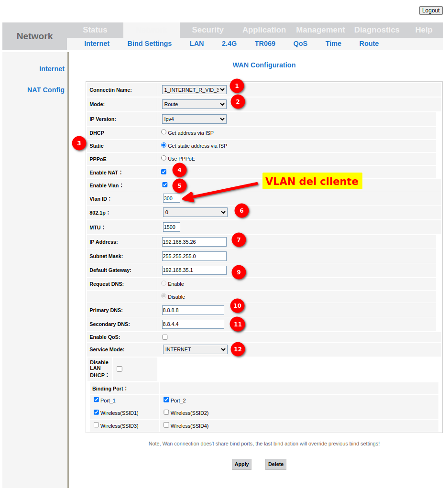Click the Vlan ID input field
This screenshot has height=488, width=448.
pyautogui.click(x=172, y=198)
